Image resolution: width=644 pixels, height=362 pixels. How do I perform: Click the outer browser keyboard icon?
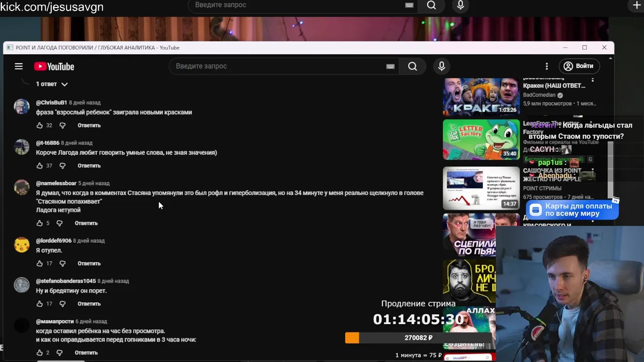409,5
